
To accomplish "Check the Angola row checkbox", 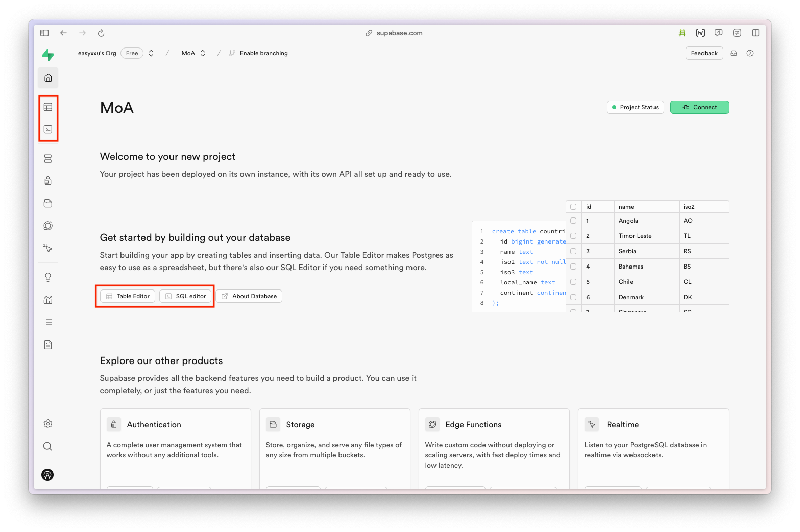I will pyautogui.click(x=573, y=221).
